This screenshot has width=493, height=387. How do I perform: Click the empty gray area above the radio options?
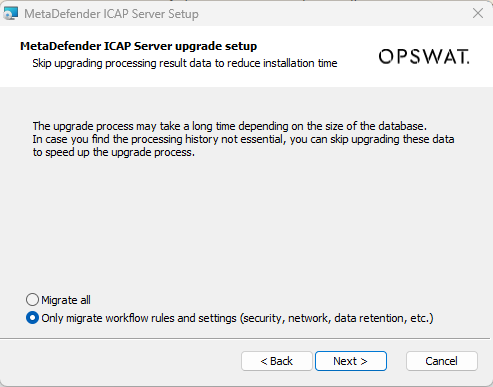click(246, 223)
